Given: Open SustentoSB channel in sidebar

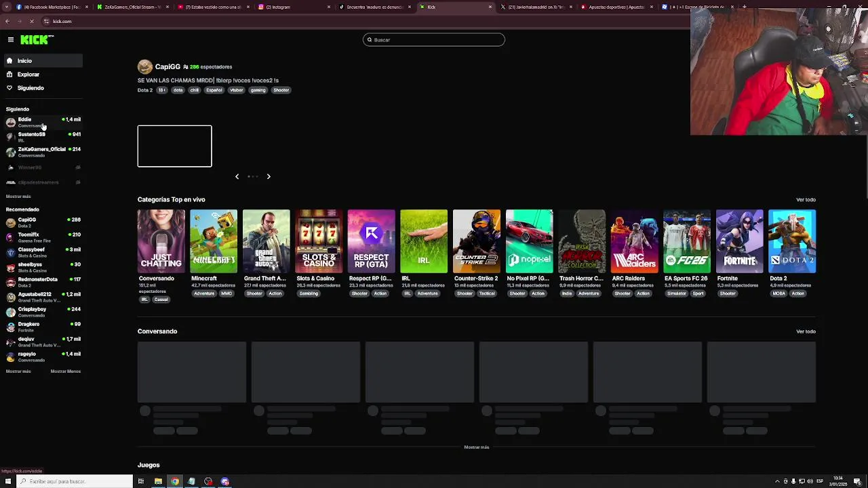Looking at the screenshot, I should pos(43,137).
